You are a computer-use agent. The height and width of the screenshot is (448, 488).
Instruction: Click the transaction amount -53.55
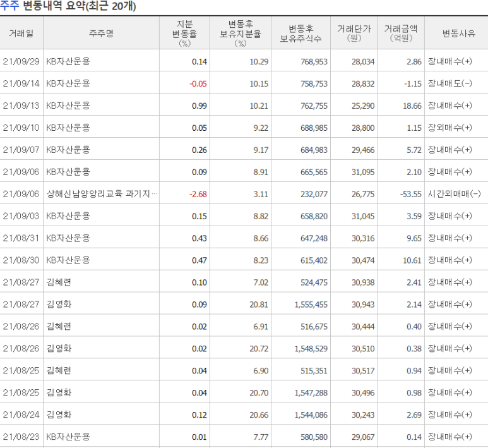click(x=411, y=194)
